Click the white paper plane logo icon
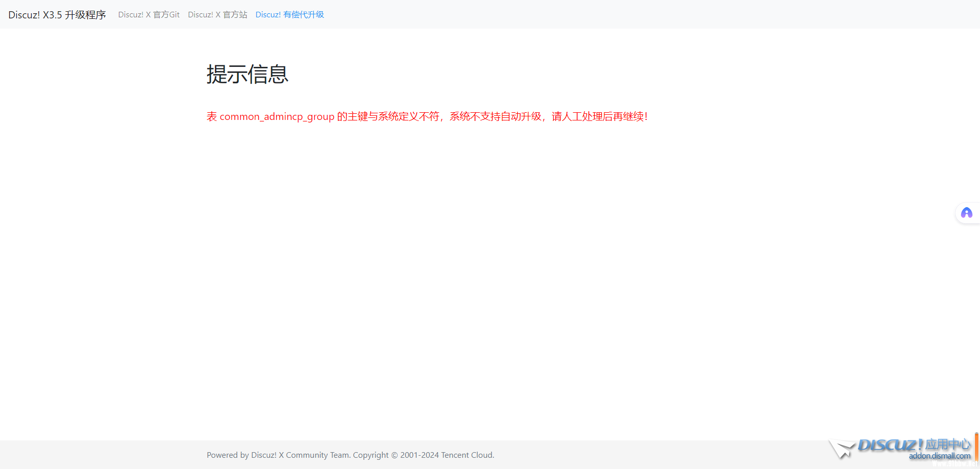Image resolution: width=980 pixels, height=469 pixels. click(841, 449)
